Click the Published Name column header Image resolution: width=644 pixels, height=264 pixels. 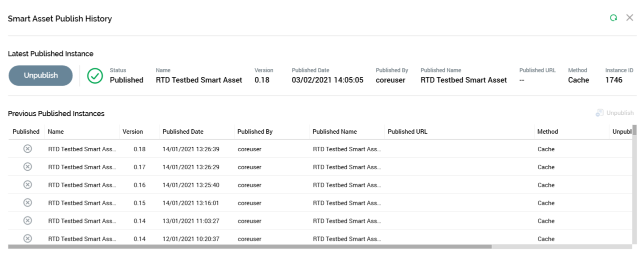334,132
